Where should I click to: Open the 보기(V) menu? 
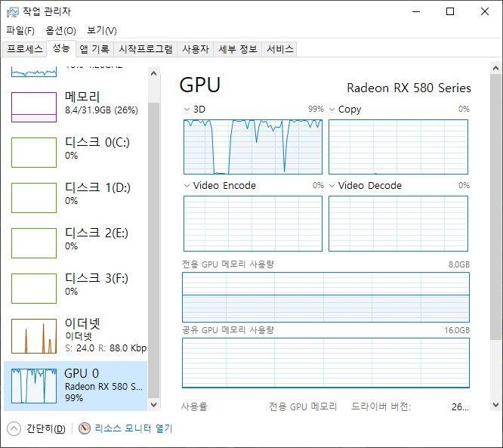tap(102, 31)
